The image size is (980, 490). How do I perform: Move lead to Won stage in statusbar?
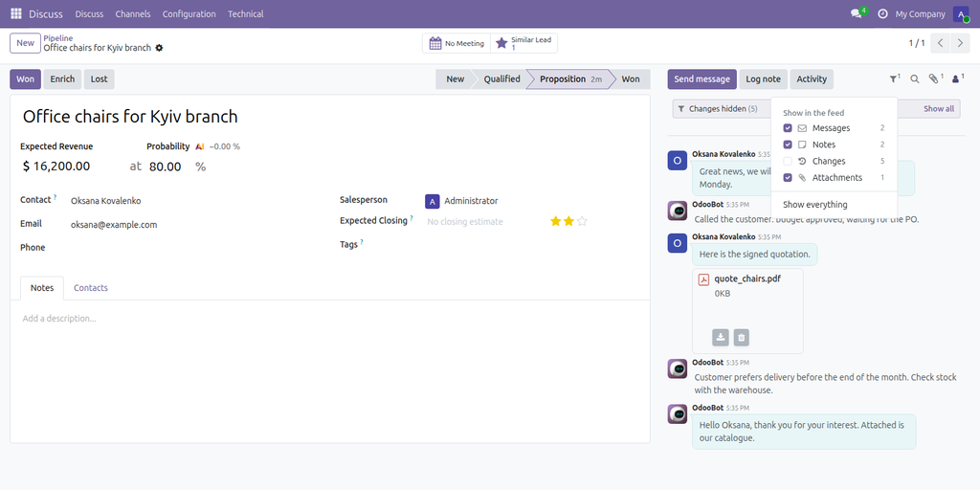[632, 79]
